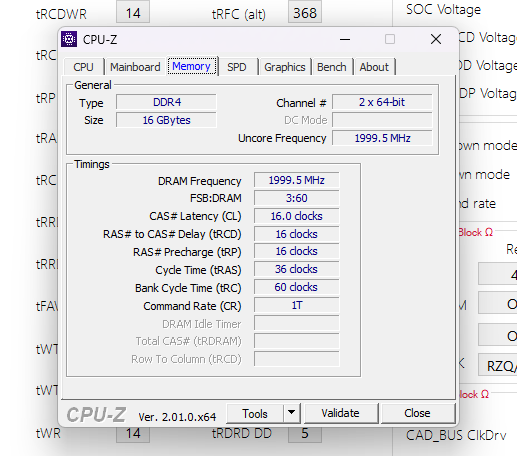This screenshot has height=456, width=517.
Task: Click the DRAM Frequency label
Action: (x=199, y=181)
